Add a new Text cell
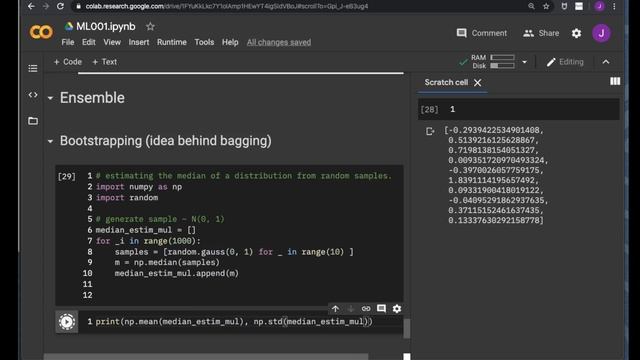Screen dimensions: 640x360 (104, 62)
